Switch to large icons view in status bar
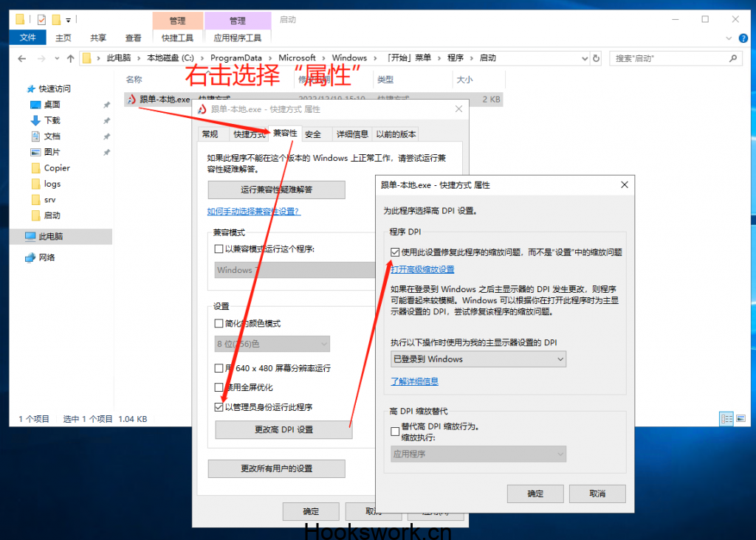 [x=739, y=419]
